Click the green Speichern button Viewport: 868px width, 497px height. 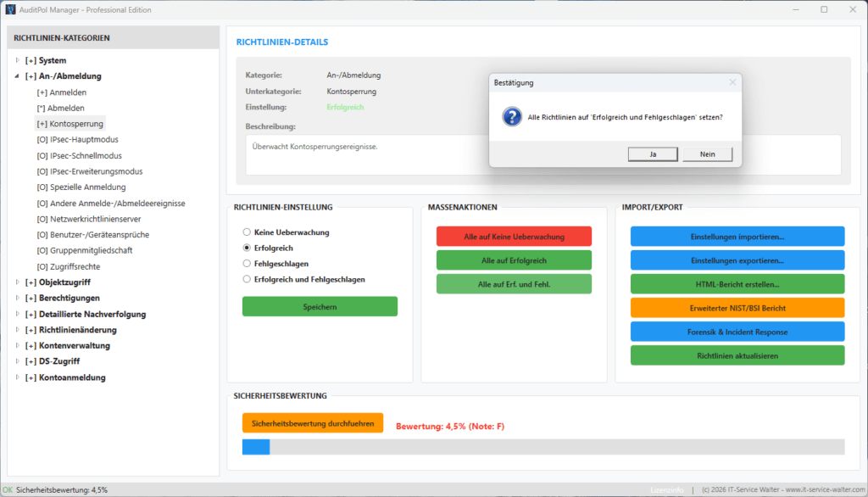320,306
